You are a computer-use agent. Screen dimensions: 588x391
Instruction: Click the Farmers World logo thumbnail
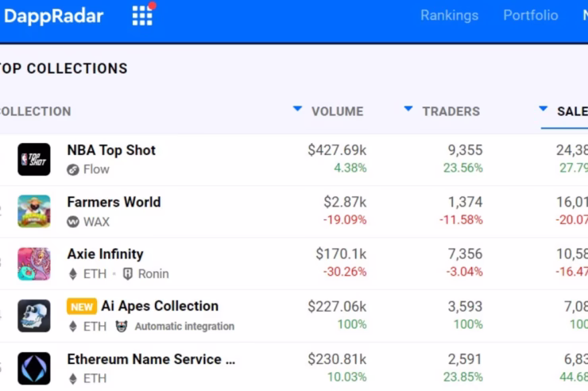pos(33,211)
